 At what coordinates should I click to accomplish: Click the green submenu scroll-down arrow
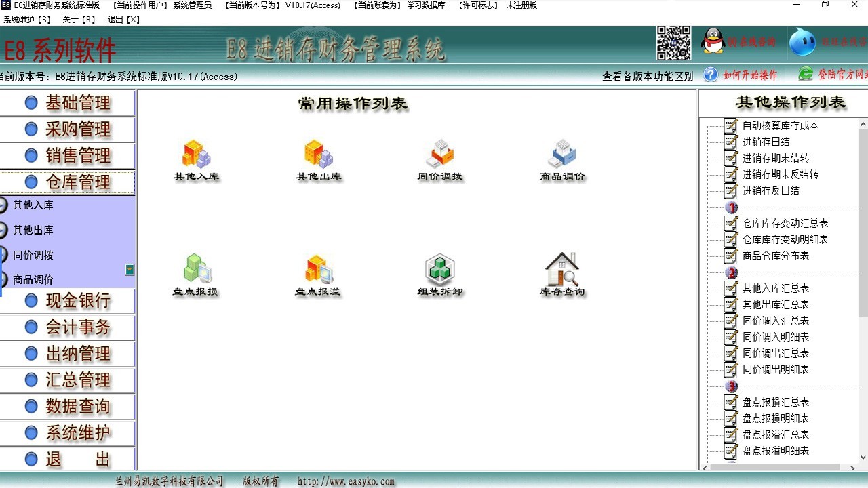pos(130,270)
